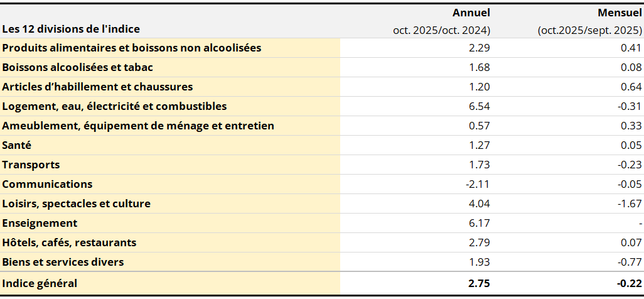Click the annual value -2.11 for Communications
The width and height of the screenshot is (644, 299).
coord(478,184)
